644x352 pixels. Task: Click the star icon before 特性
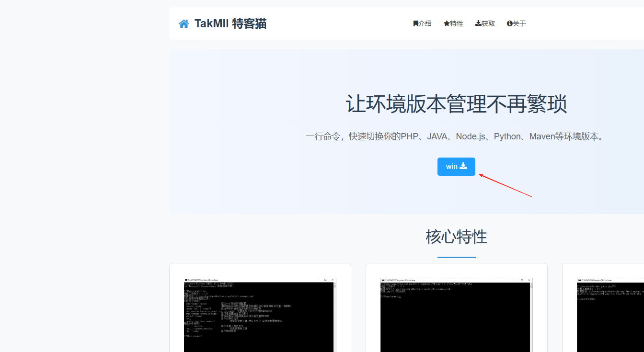click(x=447, y=23)
